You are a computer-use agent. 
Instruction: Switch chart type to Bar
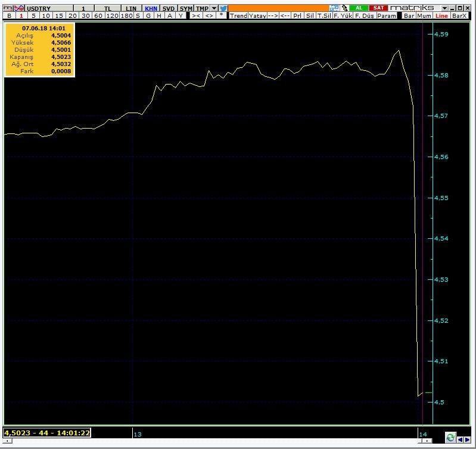click(x=409, y=15)
